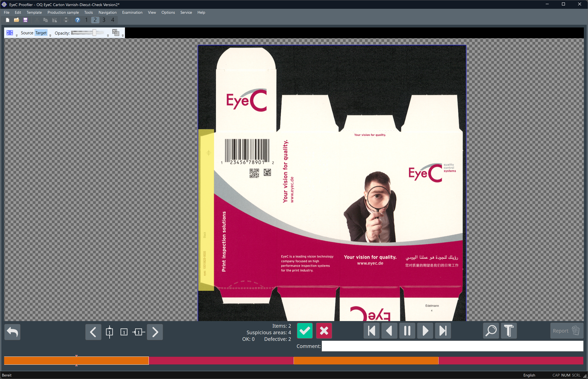Expand options arrow beside the fit-to-screen icon
Screen dimensions: 588x379
pyautogui.click(x=17, y=35)
